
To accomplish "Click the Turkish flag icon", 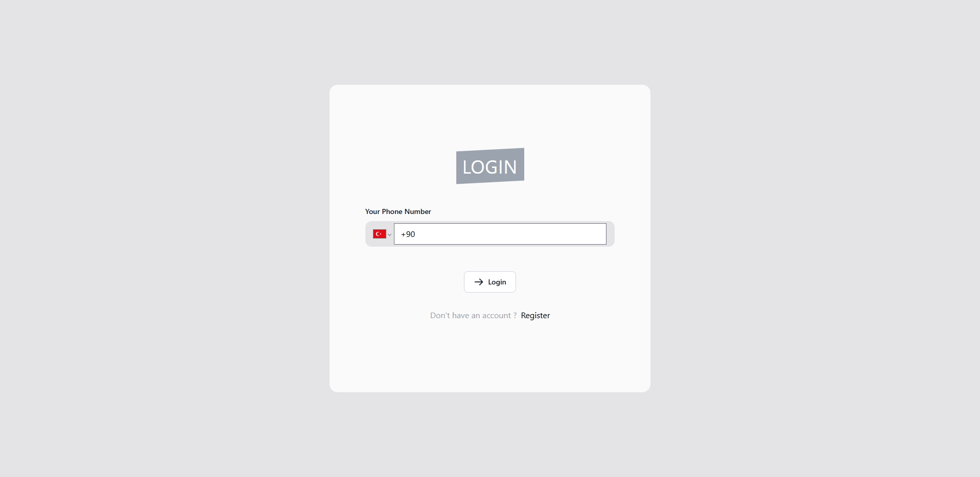I will [x=379, y=234].
